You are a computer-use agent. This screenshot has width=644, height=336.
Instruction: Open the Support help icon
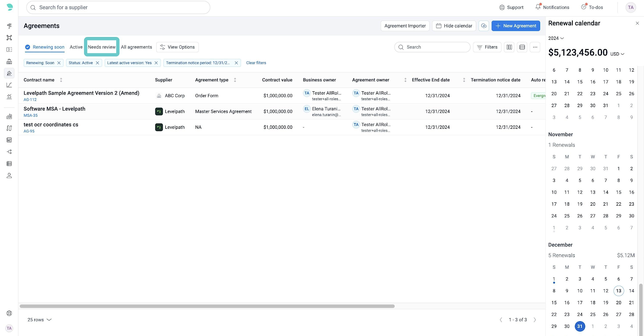pos(502,7)
